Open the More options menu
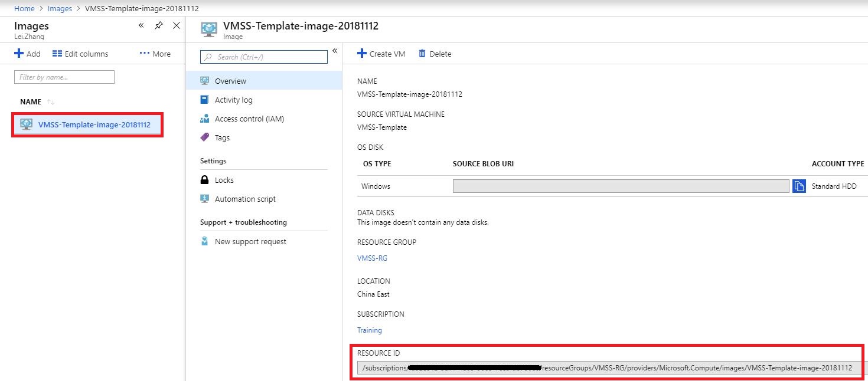The height and width of the screenshot is (381, 868). (155, 54)
